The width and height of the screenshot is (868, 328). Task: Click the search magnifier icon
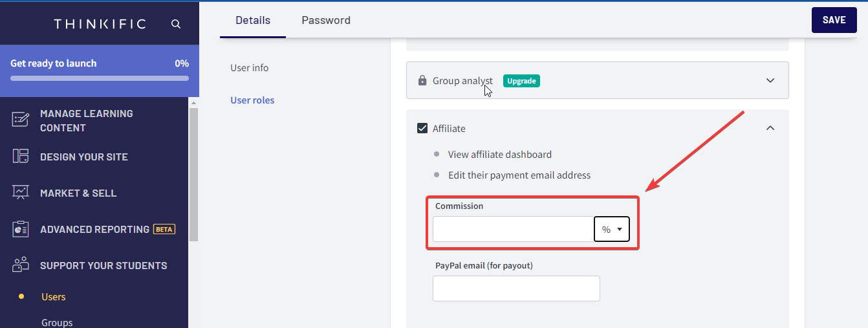(176, 24)
